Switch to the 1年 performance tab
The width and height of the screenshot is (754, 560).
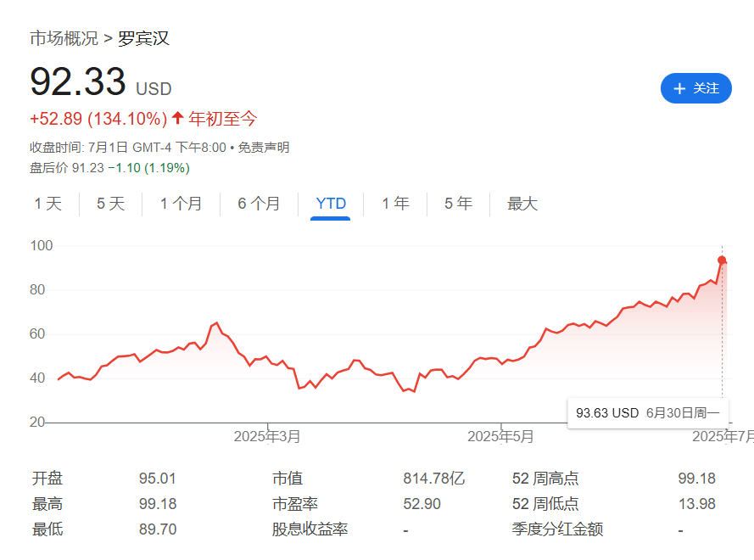pyautogui.click(x=395, y=204)
